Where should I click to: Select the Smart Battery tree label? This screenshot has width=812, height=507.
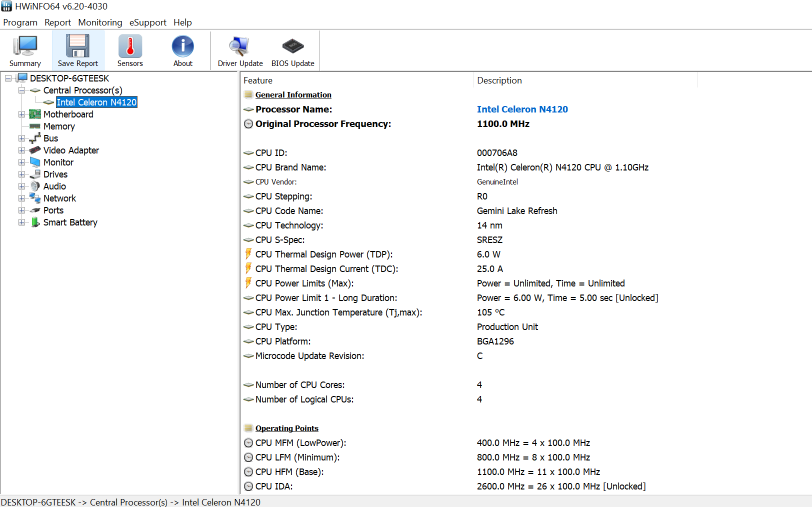tap(70, 222)
